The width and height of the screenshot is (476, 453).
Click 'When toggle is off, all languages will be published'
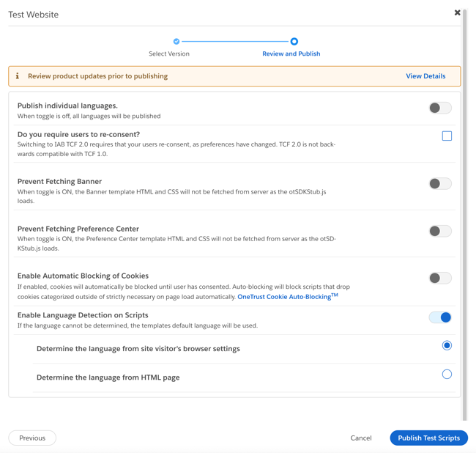click(89, 116)
